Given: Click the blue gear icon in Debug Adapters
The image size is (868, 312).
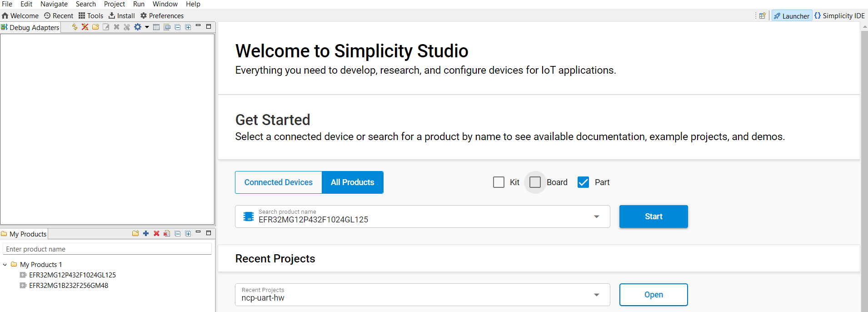Looking at the screenshot, I should (x=138, y=27).
